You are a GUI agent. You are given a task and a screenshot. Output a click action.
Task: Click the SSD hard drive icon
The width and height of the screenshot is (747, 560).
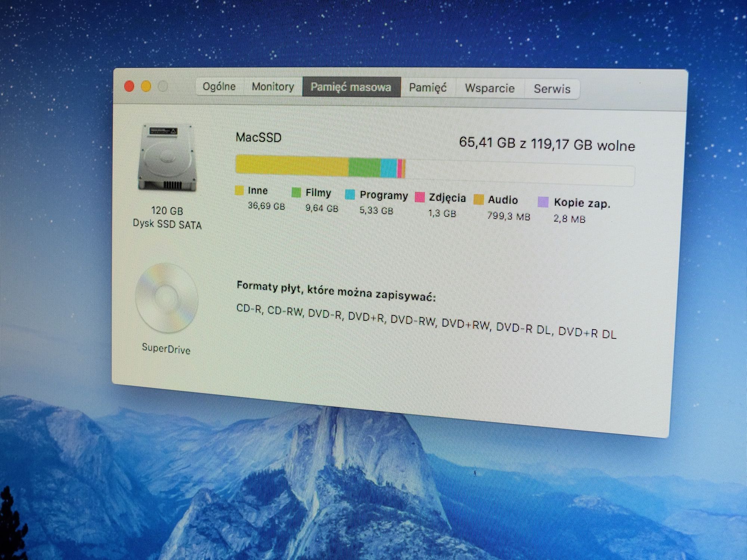coord(167,158)
